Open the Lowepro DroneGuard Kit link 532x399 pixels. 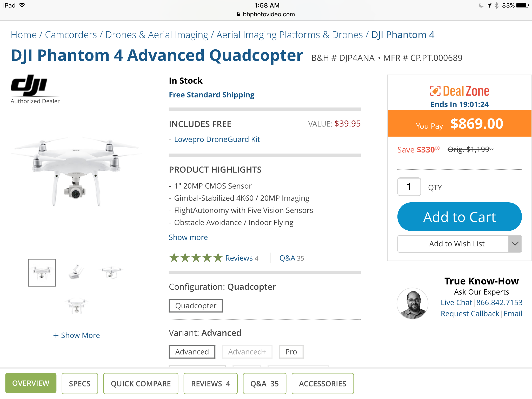pos(217,139)
